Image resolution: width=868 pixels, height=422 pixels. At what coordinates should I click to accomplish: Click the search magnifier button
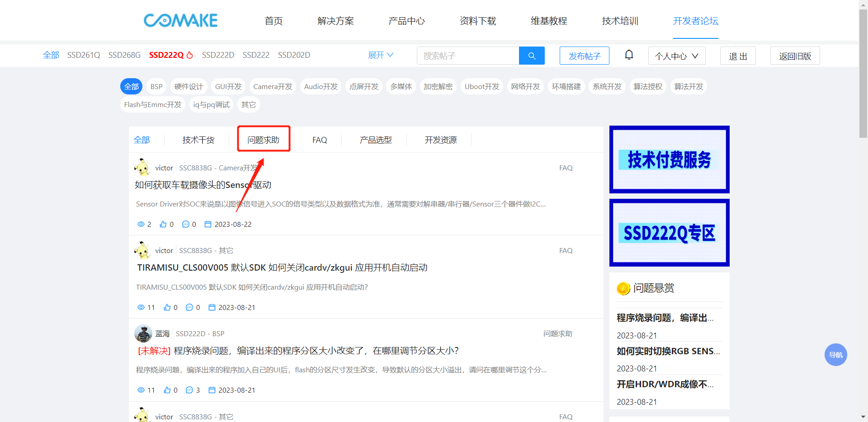click(532, 56)
